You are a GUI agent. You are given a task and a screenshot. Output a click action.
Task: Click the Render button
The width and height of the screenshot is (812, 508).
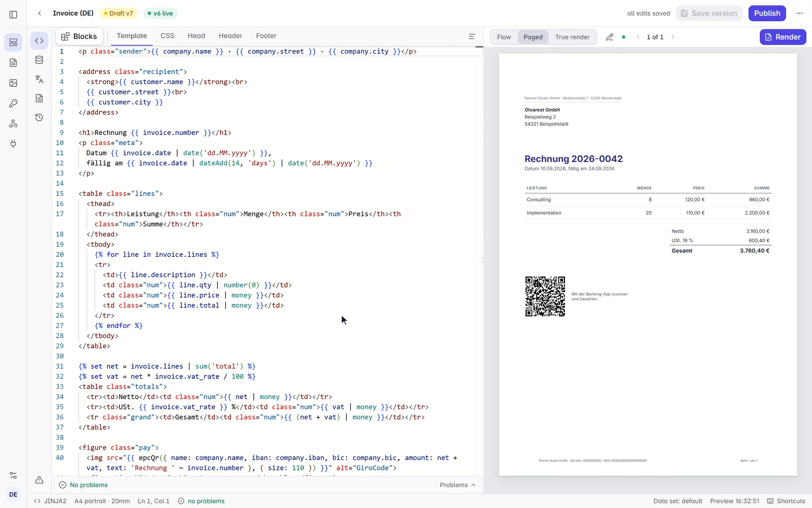point(783,37)
